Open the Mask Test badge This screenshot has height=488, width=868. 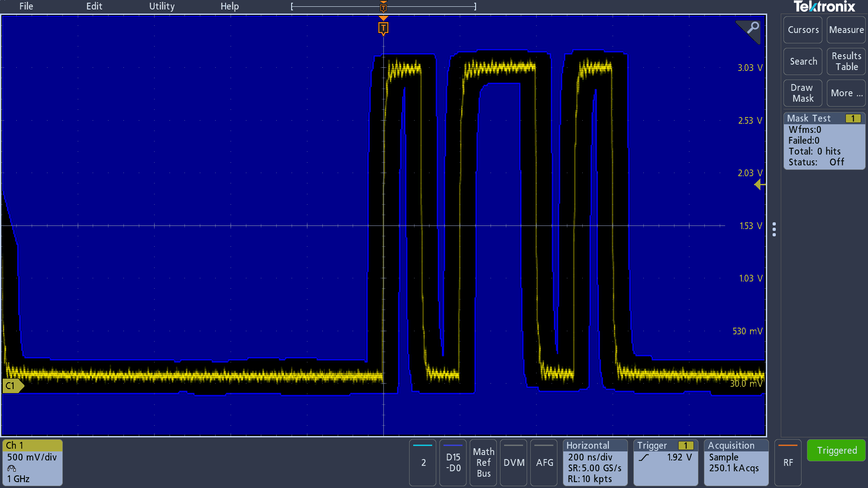click(824, 141)
